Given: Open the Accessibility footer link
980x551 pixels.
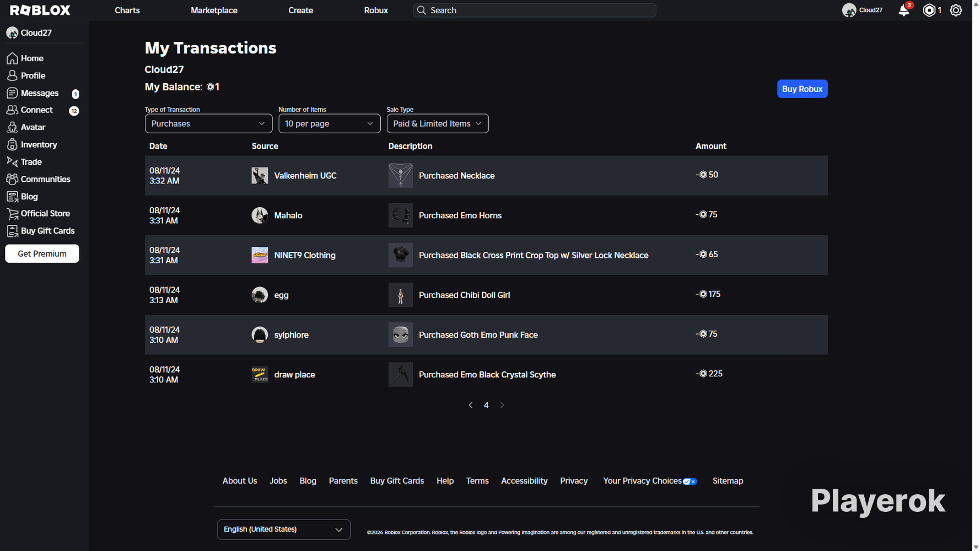Looking at the screenshot, I should tap(524, 481).
